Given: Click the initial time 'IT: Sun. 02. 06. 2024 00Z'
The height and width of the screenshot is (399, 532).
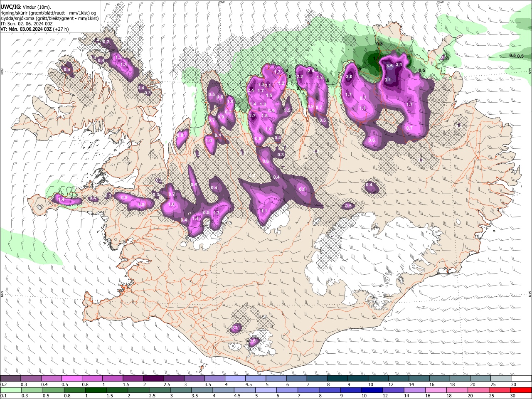Looking at the screenshot, I should pos(27,24).
